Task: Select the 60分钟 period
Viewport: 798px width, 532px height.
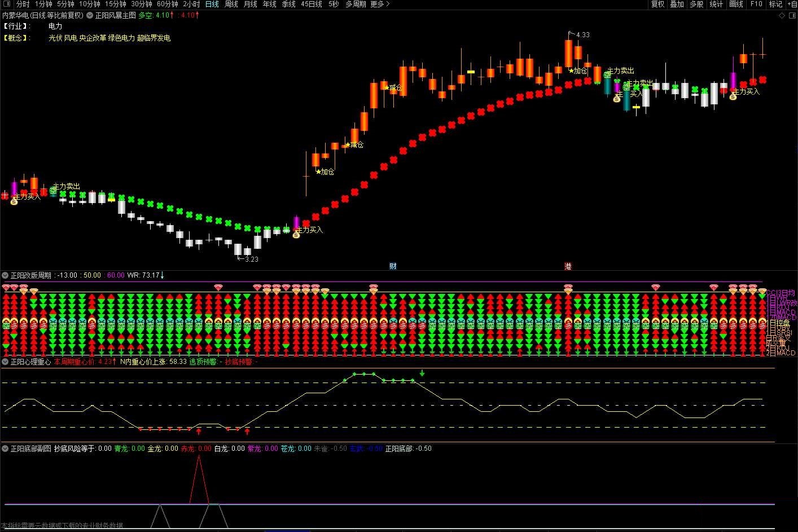Action: [168, 4]
